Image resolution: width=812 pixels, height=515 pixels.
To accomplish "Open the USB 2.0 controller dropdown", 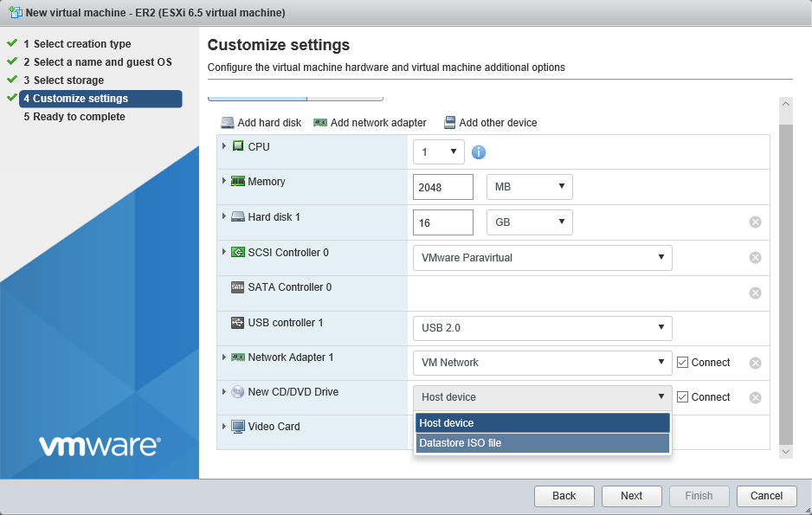I will click(542, 327).
